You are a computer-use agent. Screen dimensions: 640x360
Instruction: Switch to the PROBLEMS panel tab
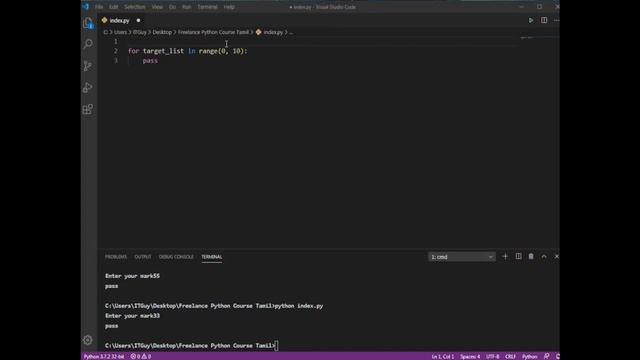116,257
